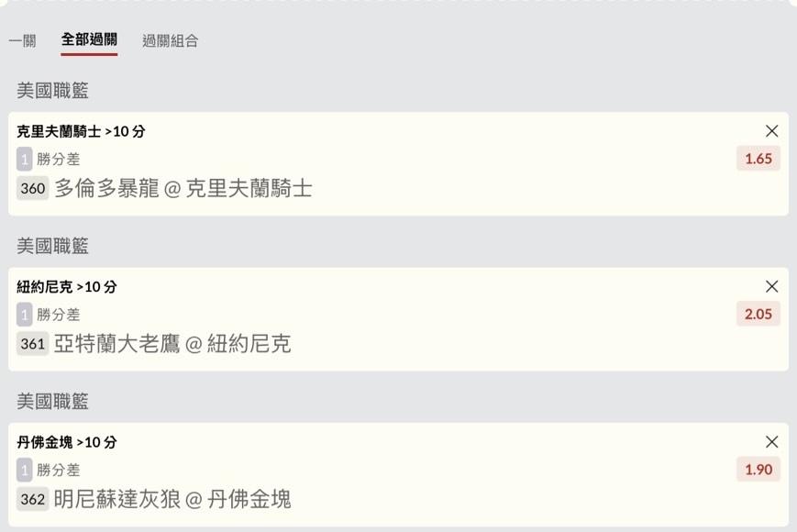Switch to the 一關 tab

22,40
